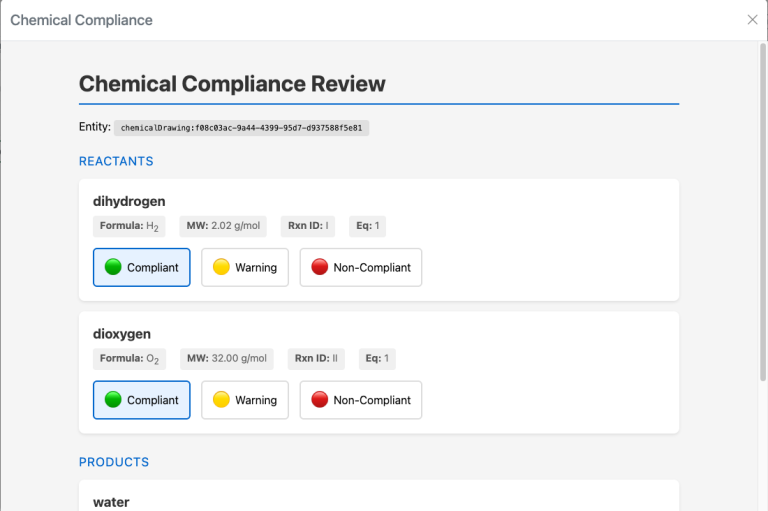This screenshot has width=768, height=511.
Task: Mark dihydrogen as Compliant
Action: click(142, 267)
